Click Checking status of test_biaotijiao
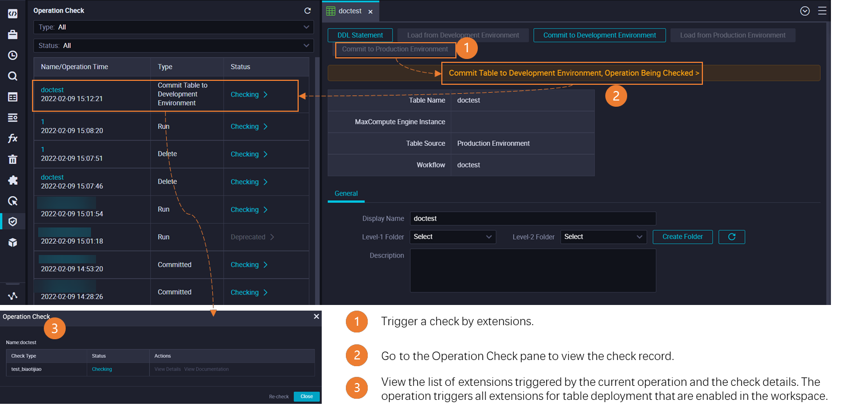Screen dimensions: 868x410 pyautogui.click(x=102, y=370)
